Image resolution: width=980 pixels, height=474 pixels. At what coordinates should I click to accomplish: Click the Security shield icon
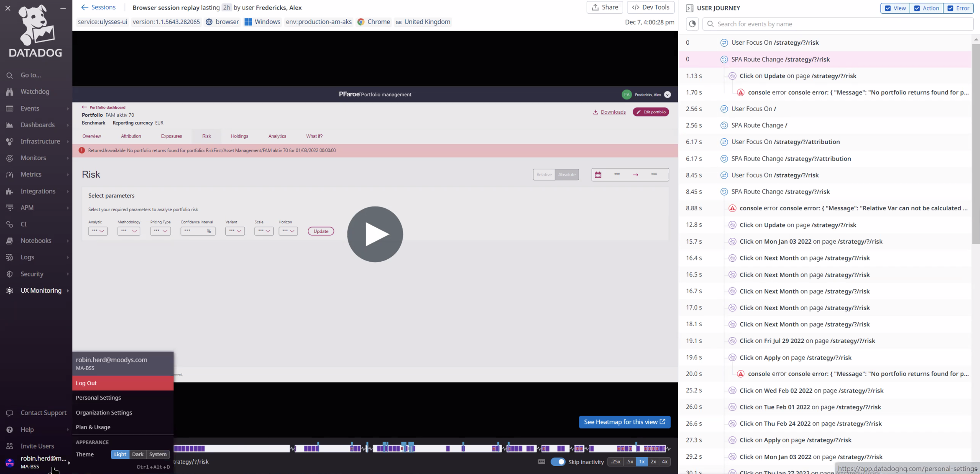(10, 274)
